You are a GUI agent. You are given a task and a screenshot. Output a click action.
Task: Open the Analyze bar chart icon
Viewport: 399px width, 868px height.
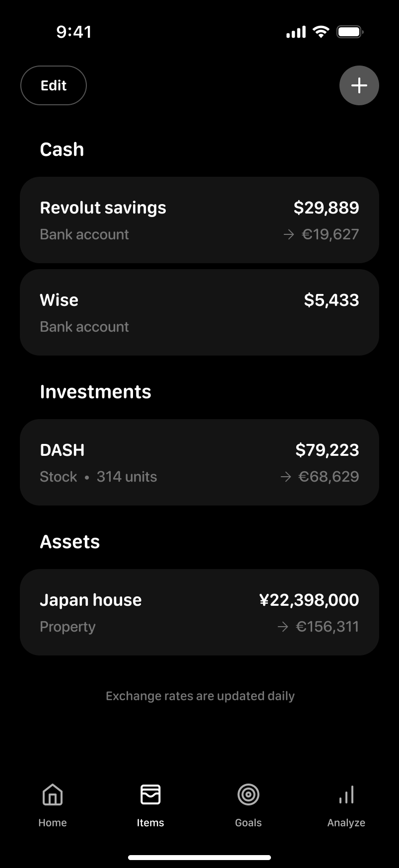[346, 794]
